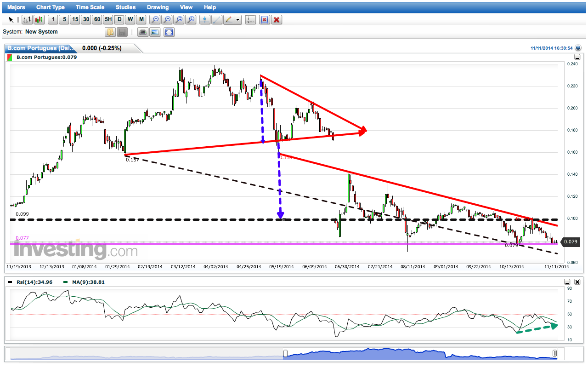Image resolution: width=588 pixels, height=368 pixels.
Task: Set the 5-hour timeframe
Action: [x=108, y=20]
